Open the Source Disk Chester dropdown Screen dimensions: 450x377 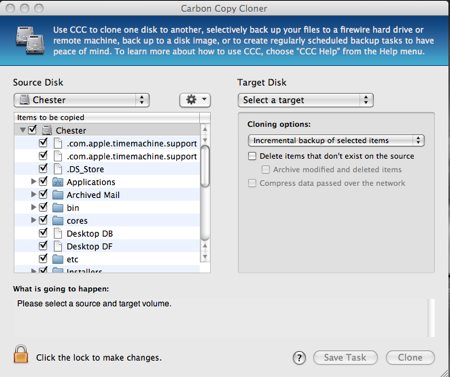[x=82, y=100]
